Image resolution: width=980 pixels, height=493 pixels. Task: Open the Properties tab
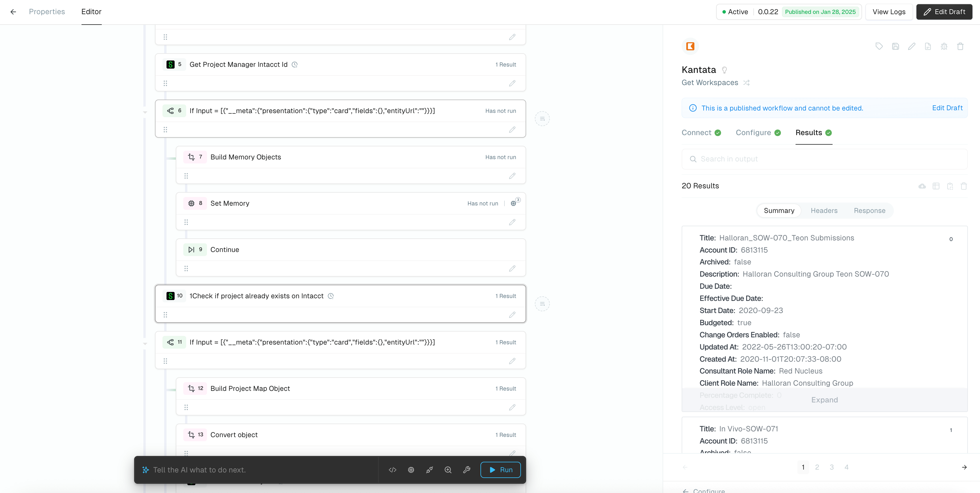47,12
